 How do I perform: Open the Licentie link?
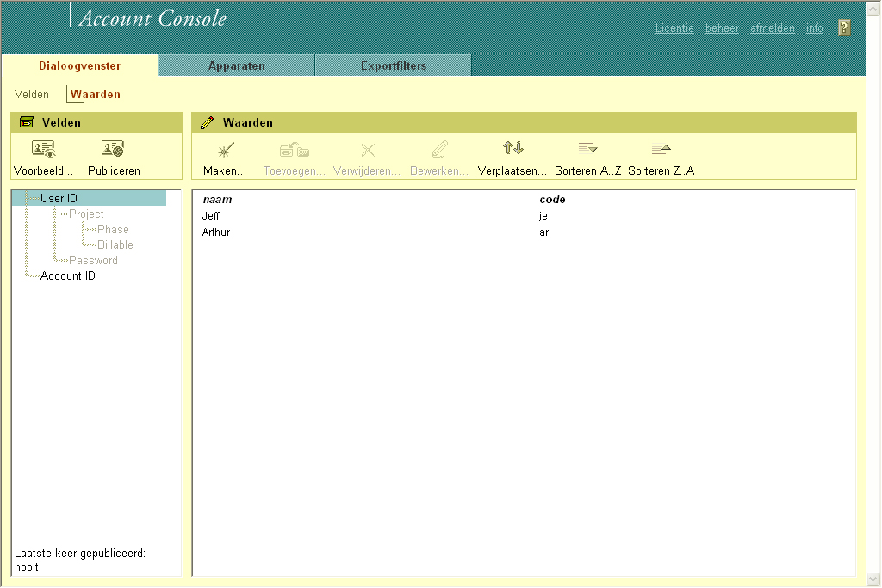tap(674, 28)
